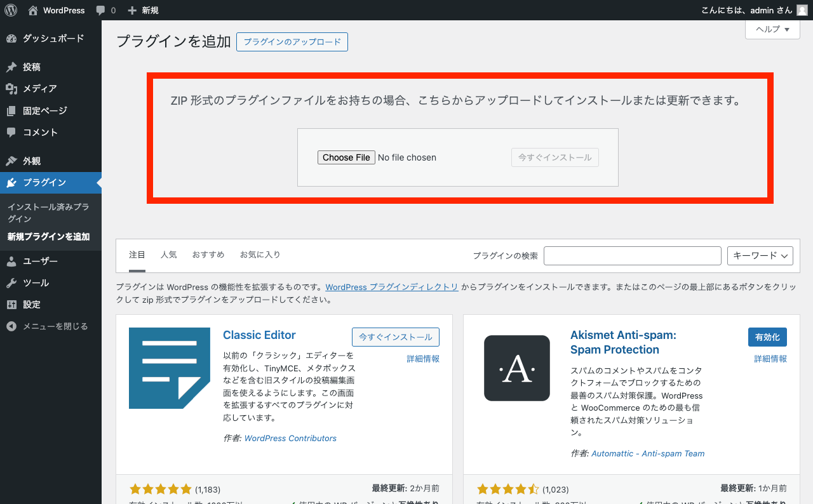Click the 固定ページ pages icon in sidebar
The width and height of the screenshot is (813, 504).
(x=11, y=111)
